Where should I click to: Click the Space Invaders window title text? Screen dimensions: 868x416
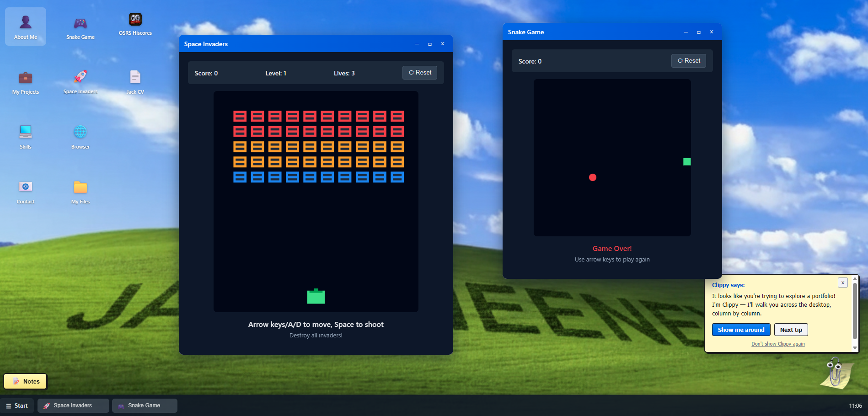click(206, 44)
